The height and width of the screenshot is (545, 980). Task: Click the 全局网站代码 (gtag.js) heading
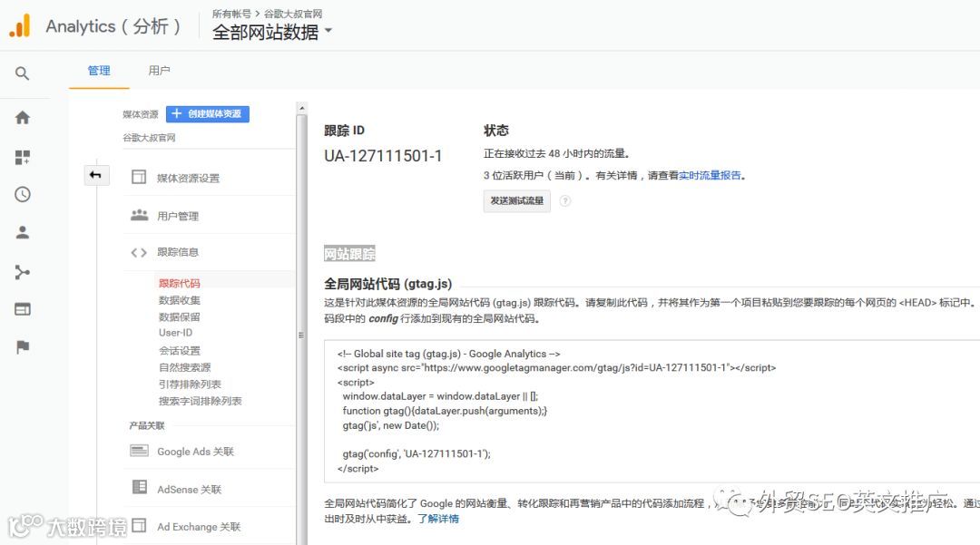387,284
